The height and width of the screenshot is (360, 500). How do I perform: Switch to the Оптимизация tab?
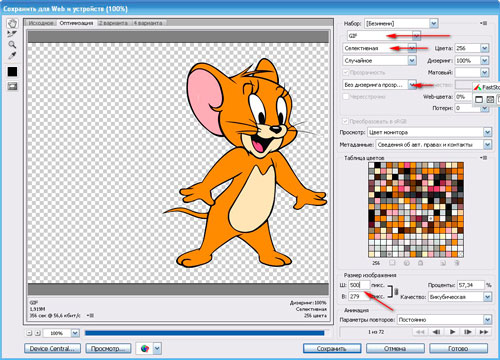[x=76, y=23]
